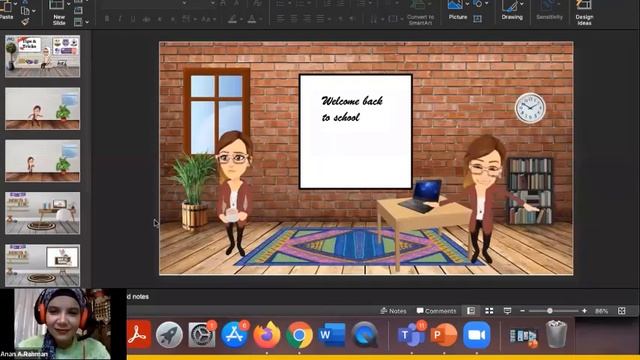Click the 86% zoom level
Viewport: 640px width, 360px height.
tap(601, 311)
